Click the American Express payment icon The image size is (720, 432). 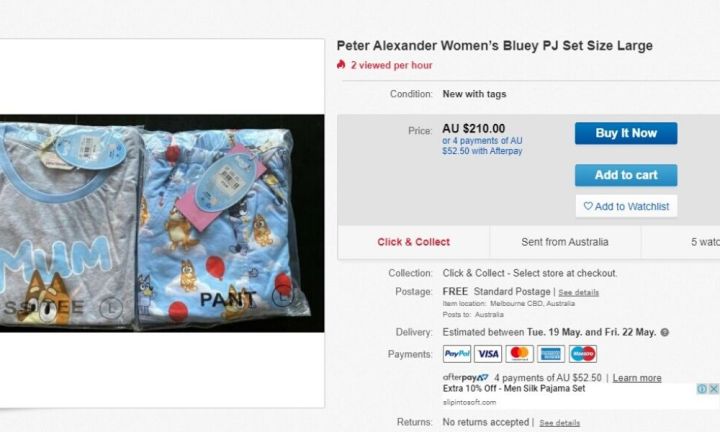click(x=551, y=354)
